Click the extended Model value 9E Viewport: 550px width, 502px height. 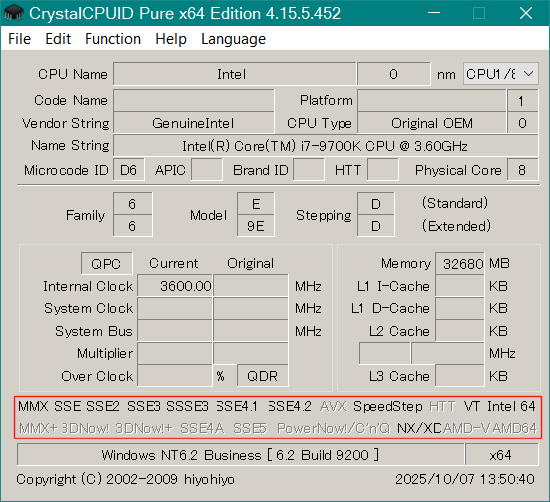pyautogui.click(x=256, y=226)
